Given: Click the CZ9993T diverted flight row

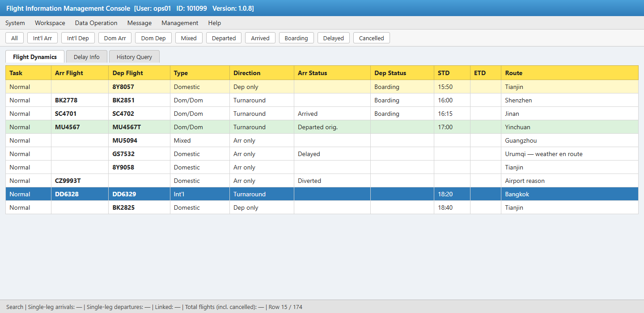Looking at the screenshot, I should [x=322, y=181].
